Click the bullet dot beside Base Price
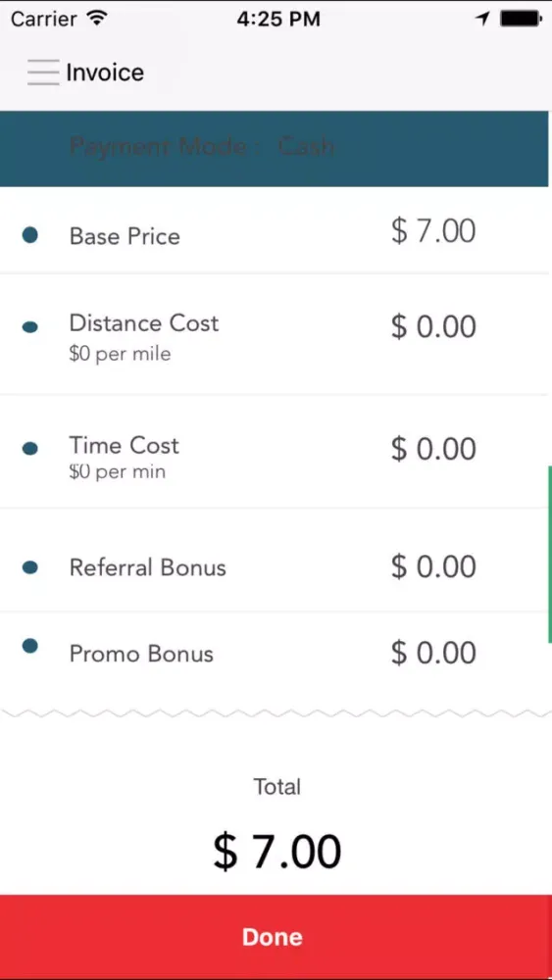This screenshot has width=552, height=980. pos(30,235)
